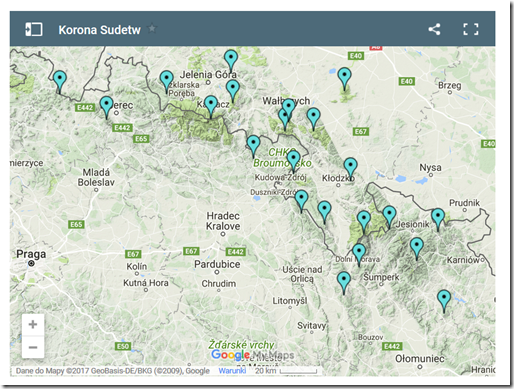514x389 pixels.
Task: Click the Ołomuniec city label
Action: pyautogui.click(x=420, y=359)
